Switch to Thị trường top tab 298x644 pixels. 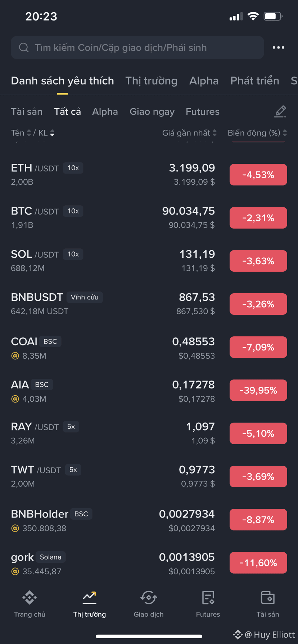[151, 80]
